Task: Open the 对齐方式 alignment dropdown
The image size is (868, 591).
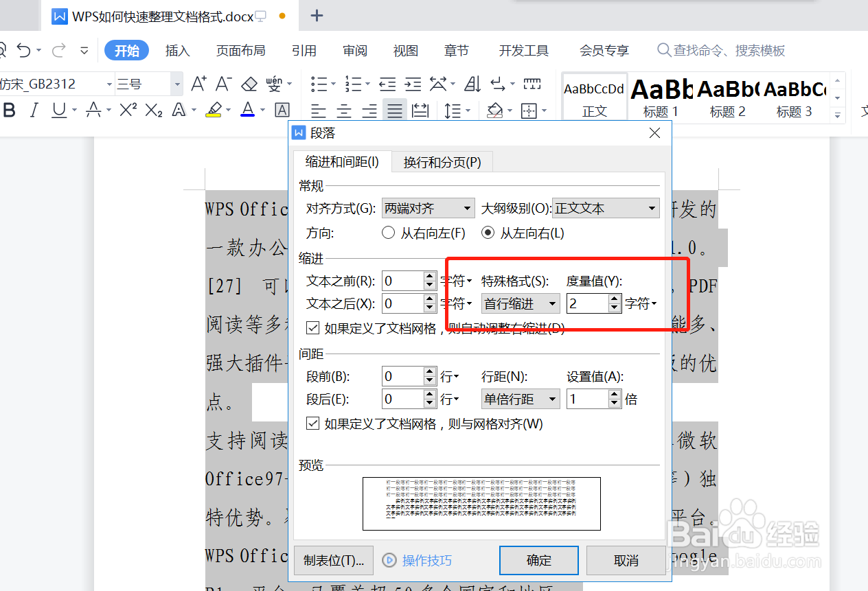Action: pyautogui.click(x=427, y=208)
